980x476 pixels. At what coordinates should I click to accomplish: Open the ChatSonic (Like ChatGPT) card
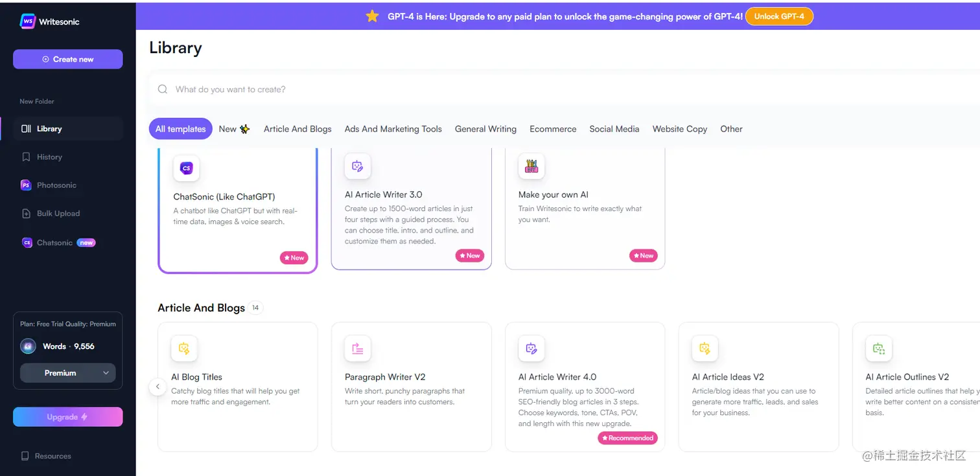(238, 210)
